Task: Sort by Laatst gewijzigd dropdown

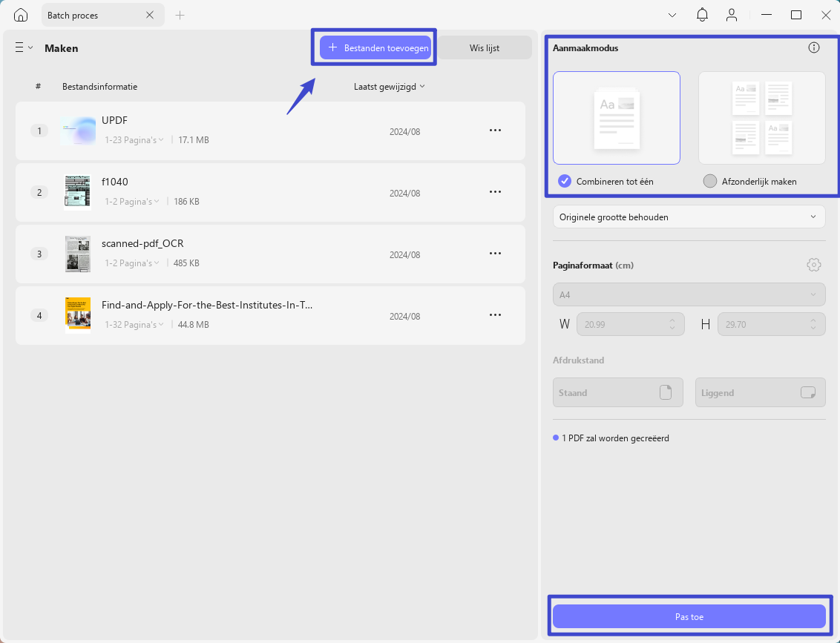Action: click(390, 86)
